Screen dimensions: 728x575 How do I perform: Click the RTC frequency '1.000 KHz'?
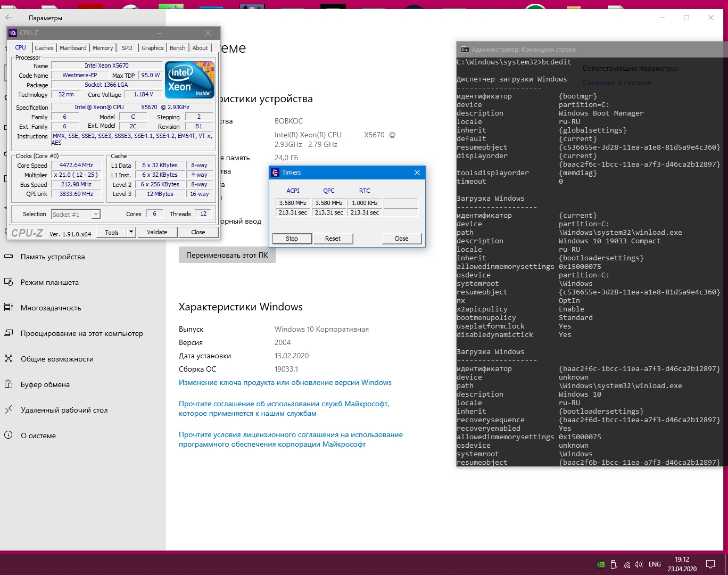tap(365, 203)
